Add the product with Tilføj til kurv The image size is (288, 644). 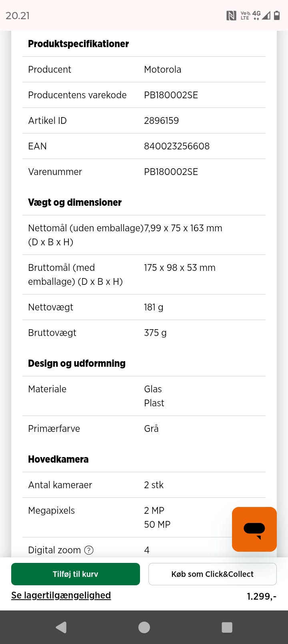coord(76,574)
